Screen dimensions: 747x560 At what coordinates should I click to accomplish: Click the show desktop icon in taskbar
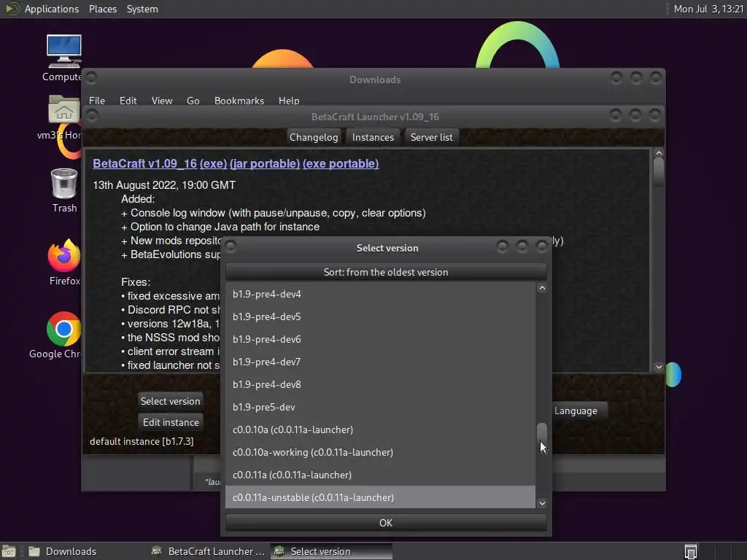(9, 551)
